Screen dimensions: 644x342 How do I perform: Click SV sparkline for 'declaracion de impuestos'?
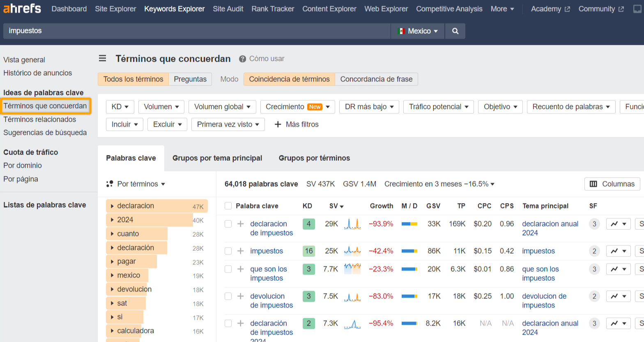[352, 224]
